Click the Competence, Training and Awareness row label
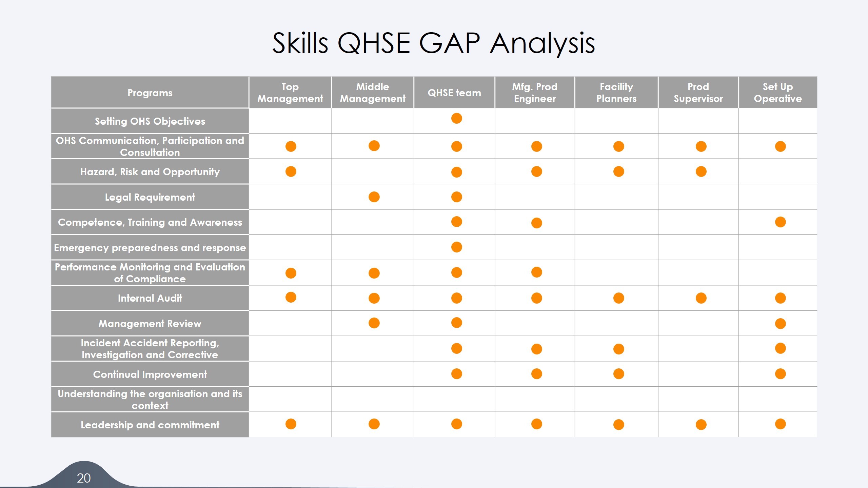 pyautogui.click(x=150, y=222)
